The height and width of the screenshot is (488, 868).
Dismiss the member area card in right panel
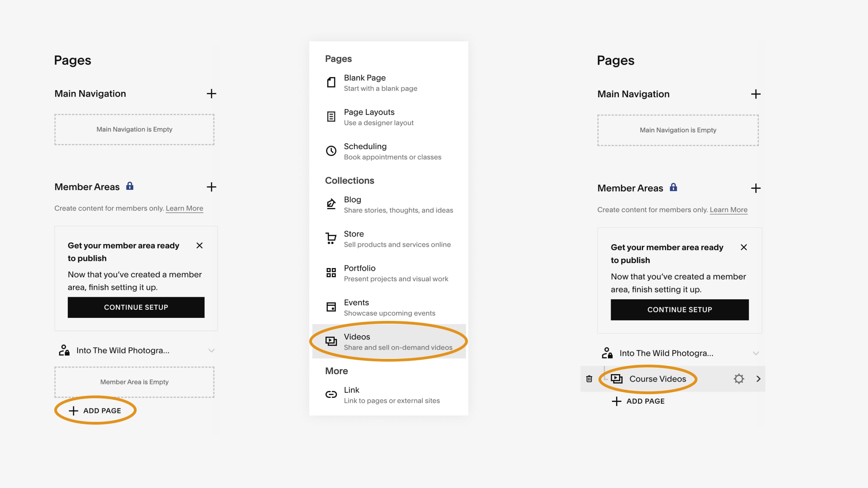pyautogui.click(x=744, y=247)
